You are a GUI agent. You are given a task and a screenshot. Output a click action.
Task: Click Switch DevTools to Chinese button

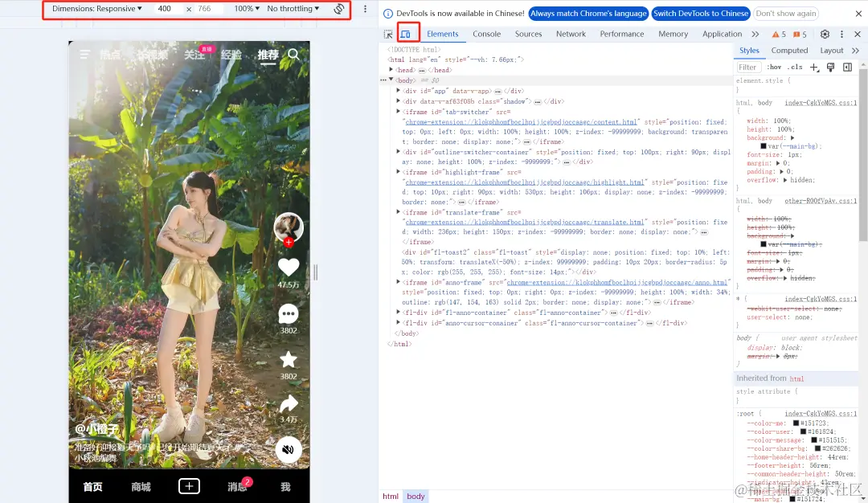(701, 14)
